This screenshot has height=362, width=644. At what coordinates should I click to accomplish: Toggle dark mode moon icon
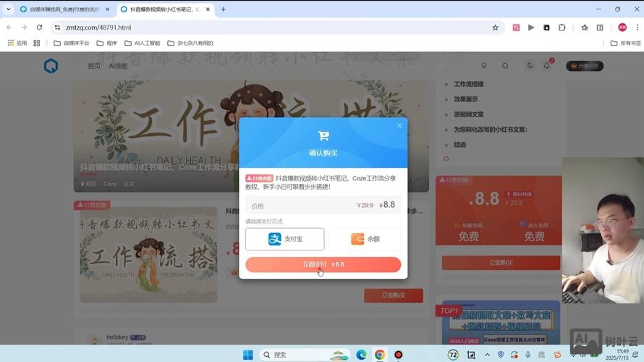tap(530, 65)
